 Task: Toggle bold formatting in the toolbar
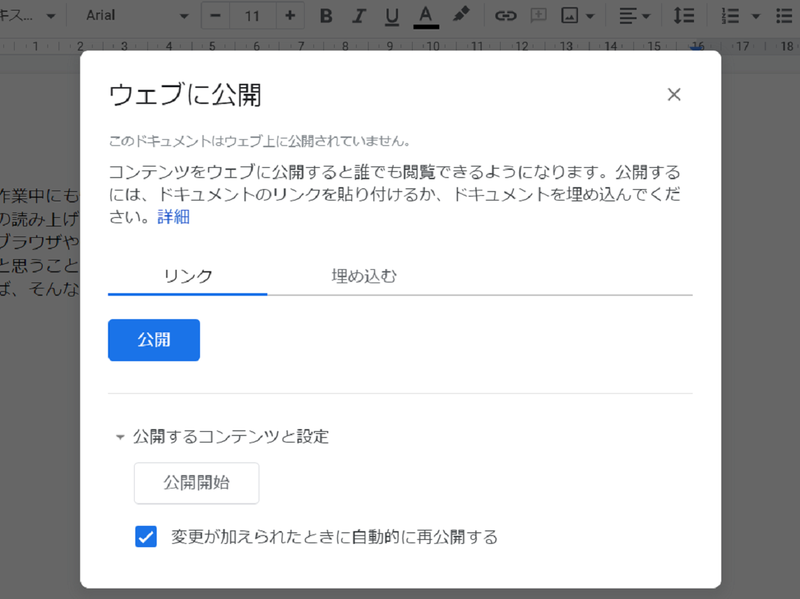point(325,15)
